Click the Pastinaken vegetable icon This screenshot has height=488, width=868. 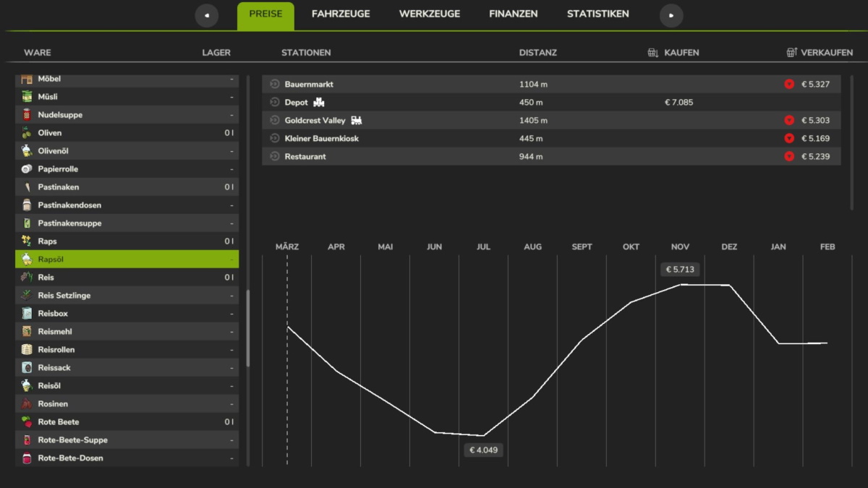point(27,187)
